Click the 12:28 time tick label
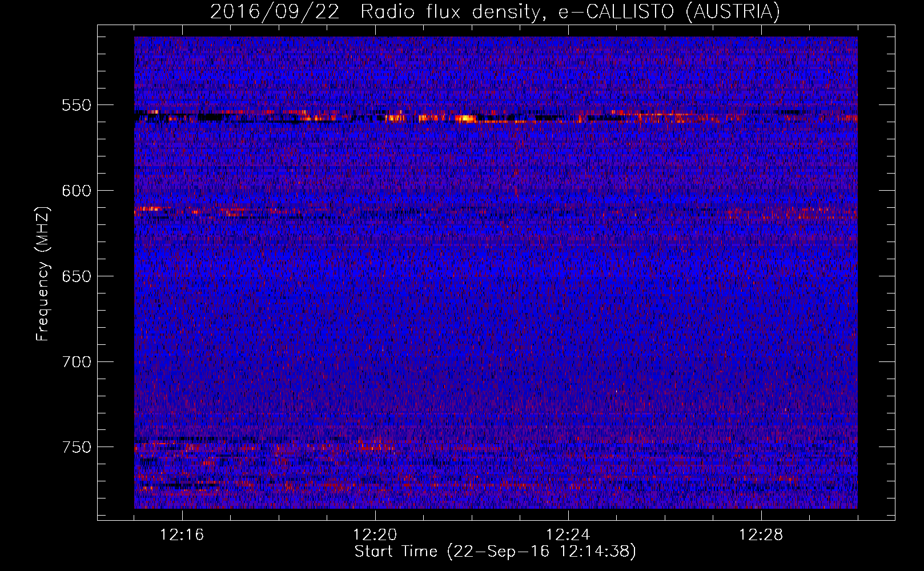This screenshot has width=924, height=571. [761, 535]
